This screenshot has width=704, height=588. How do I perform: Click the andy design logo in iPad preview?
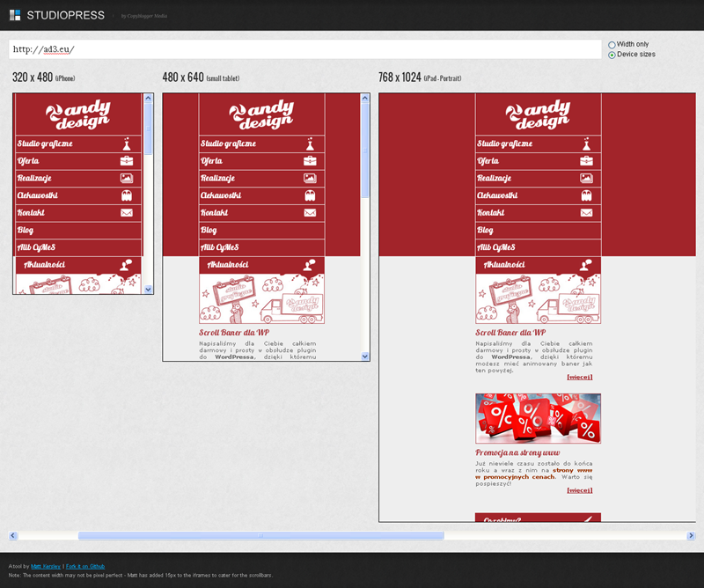(538, 114)
